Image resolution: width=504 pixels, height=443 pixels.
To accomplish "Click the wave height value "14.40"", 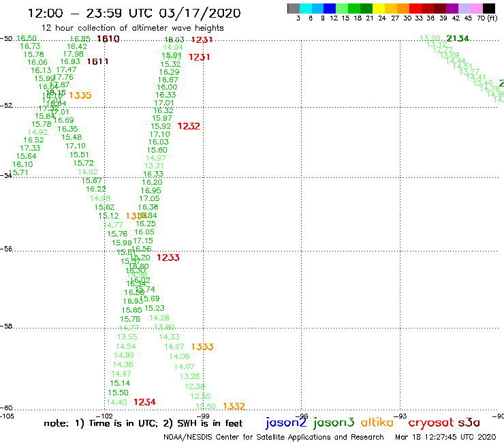I will click(116, 403).
